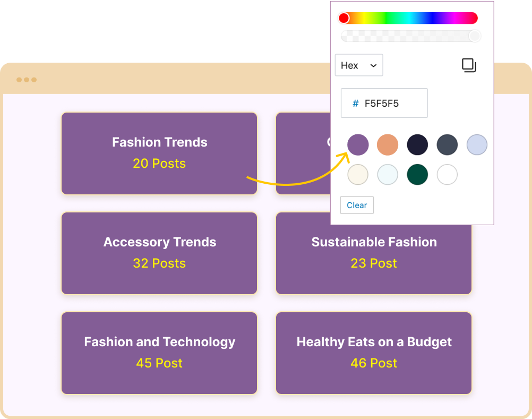This screenshot has width=532, height=419.
Task: Copy the hex color code using copy icon
Action: click(469, 65)
